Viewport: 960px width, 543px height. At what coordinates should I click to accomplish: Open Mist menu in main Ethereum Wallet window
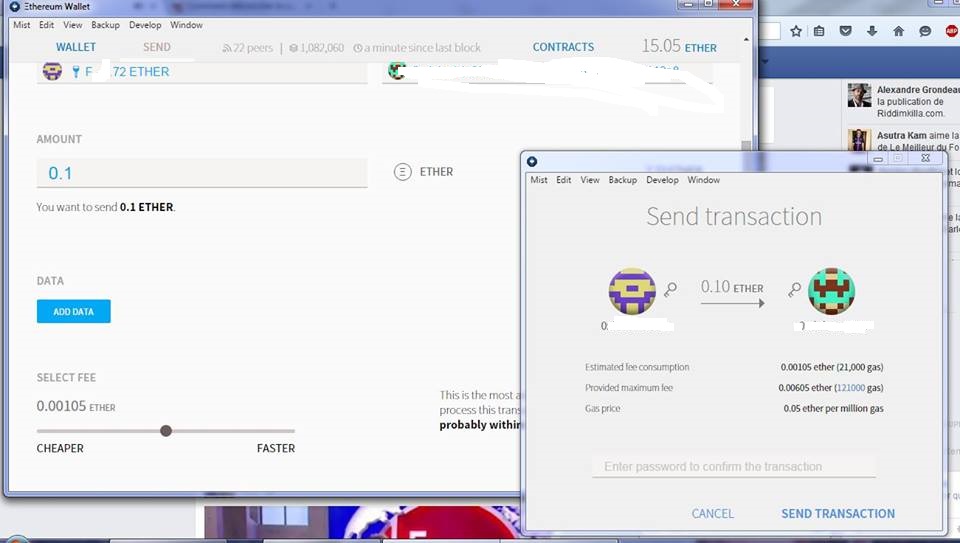coord(21,25)
